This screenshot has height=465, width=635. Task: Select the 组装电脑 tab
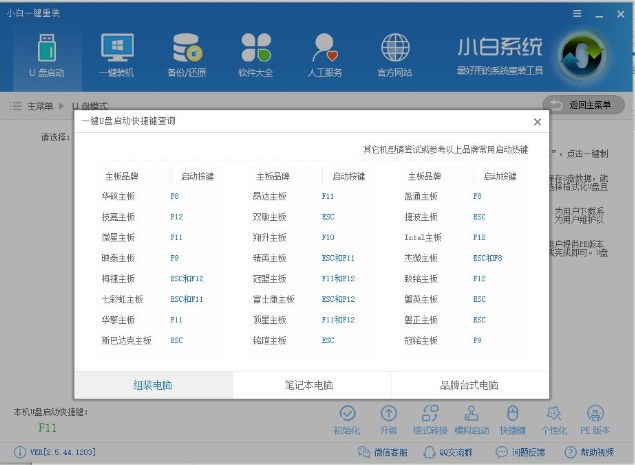coord(153,385)
